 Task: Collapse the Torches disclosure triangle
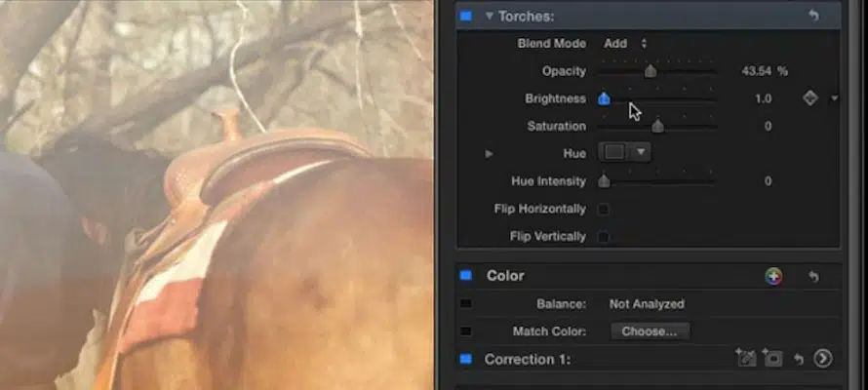(x=490, y=16)
